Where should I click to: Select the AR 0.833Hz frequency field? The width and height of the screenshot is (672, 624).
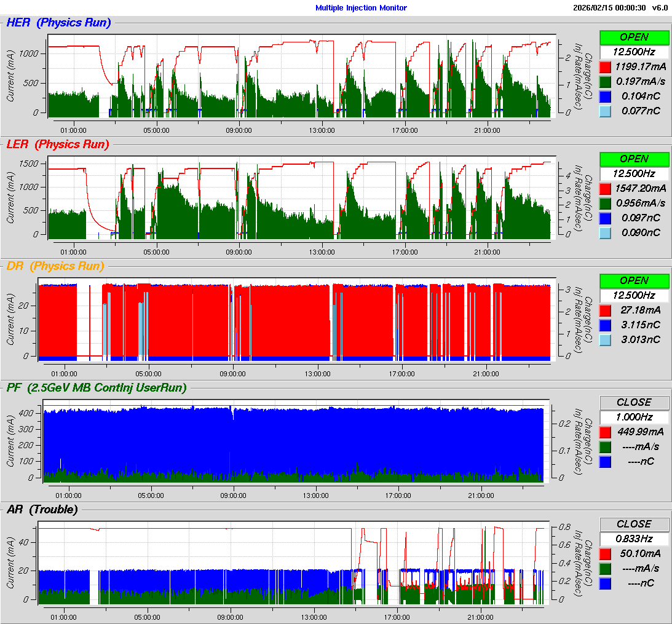click(x=634, y=539)
